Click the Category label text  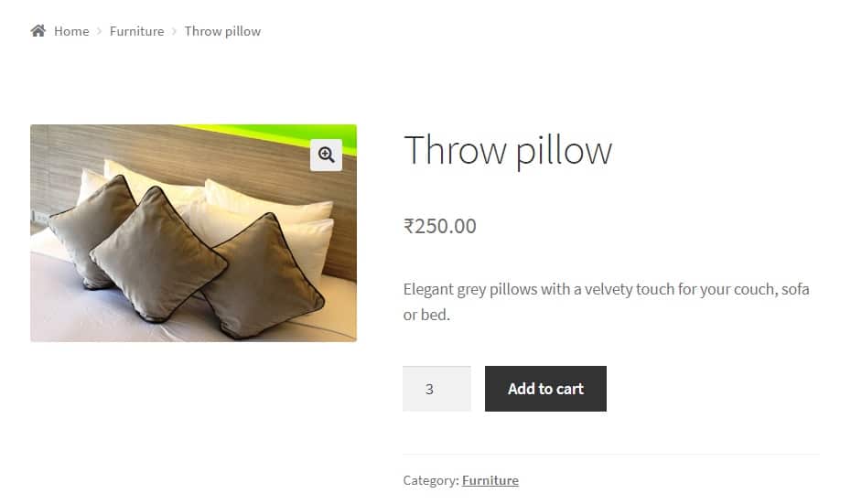point(431,480)
